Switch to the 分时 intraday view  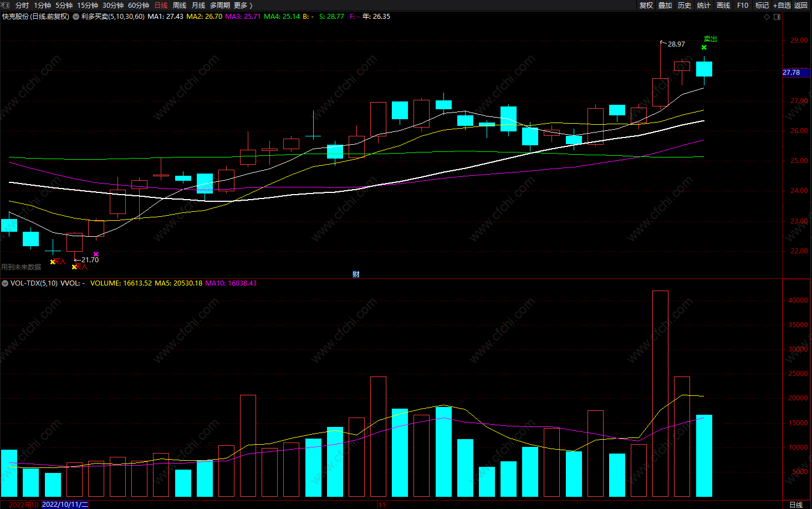22,5
